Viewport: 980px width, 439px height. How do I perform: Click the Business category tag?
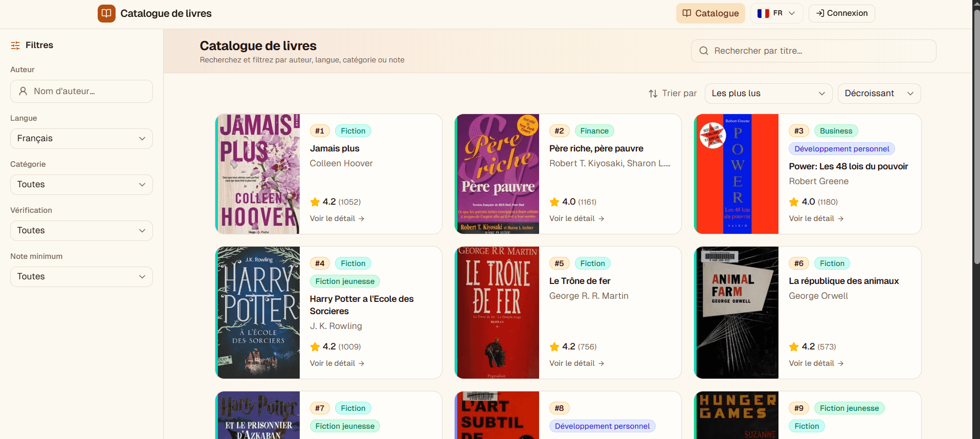[836, 131]
